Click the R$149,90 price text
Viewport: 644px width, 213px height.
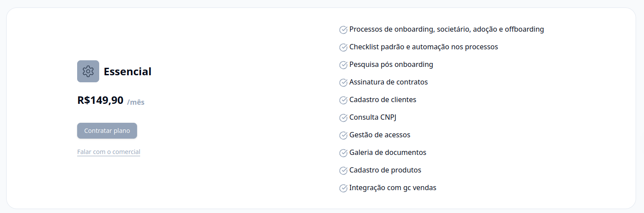click(100, 100)
